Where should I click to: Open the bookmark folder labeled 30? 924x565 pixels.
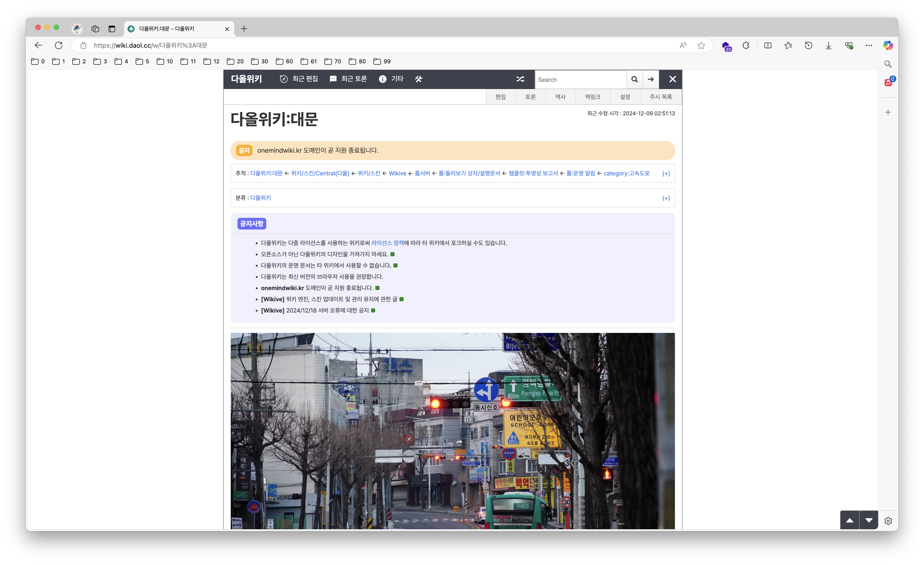pos(259,61)
